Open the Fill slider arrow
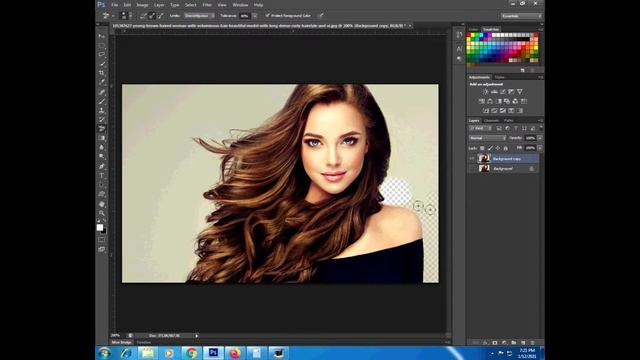Viewport: 640px width, 360px height. tap(540, 148)
